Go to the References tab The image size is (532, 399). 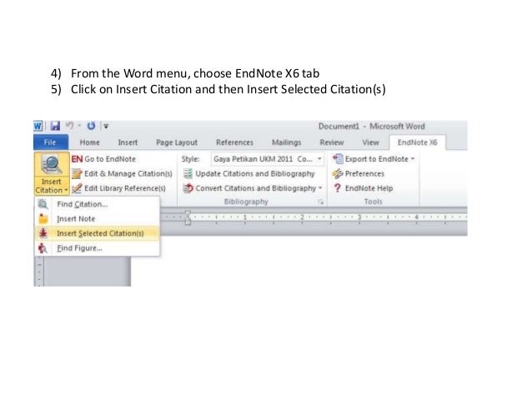point(235,142)
